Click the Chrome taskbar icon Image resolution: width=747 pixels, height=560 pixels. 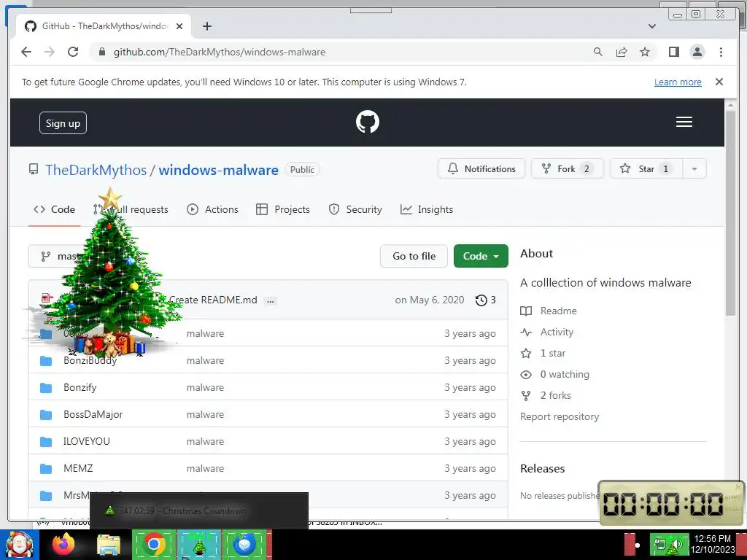click(154, 545)
